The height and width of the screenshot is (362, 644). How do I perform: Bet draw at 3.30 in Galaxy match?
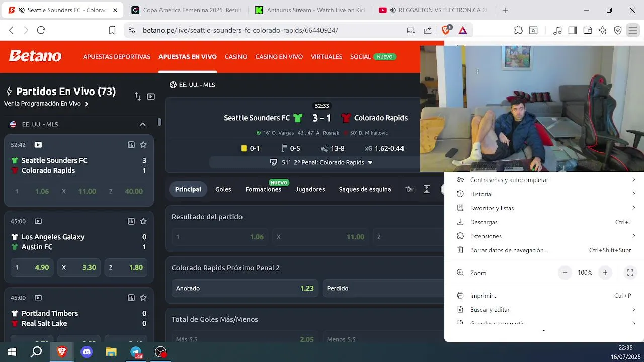(79, 267)
